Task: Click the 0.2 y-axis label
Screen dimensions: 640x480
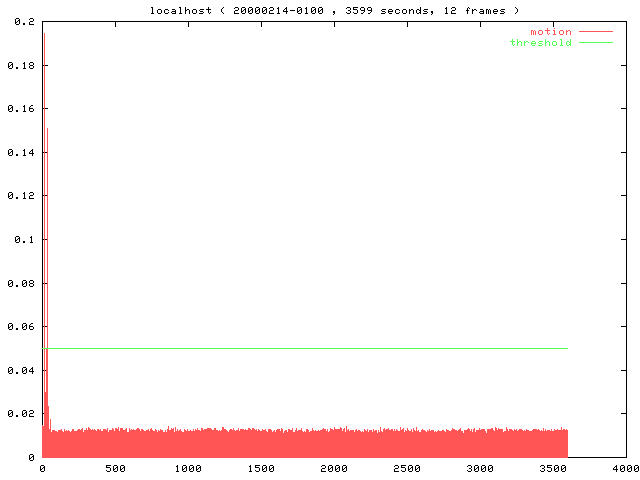Action: click(x=24, y=22)
